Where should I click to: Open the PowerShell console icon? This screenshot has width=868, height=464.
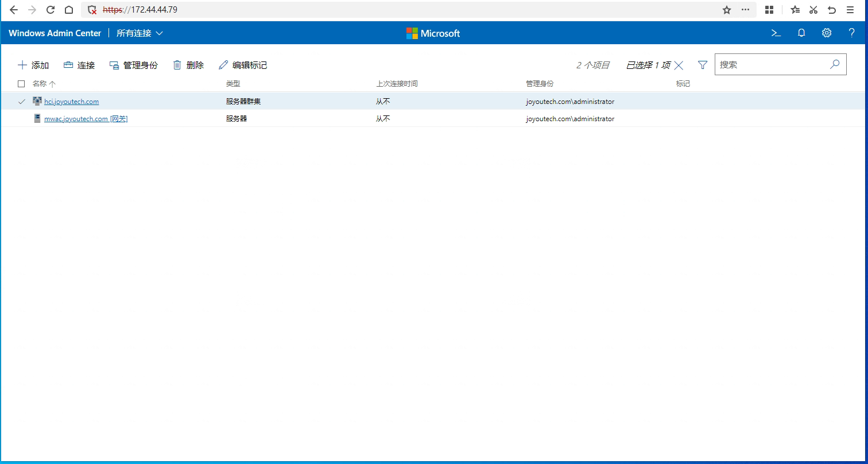[776, 33]
